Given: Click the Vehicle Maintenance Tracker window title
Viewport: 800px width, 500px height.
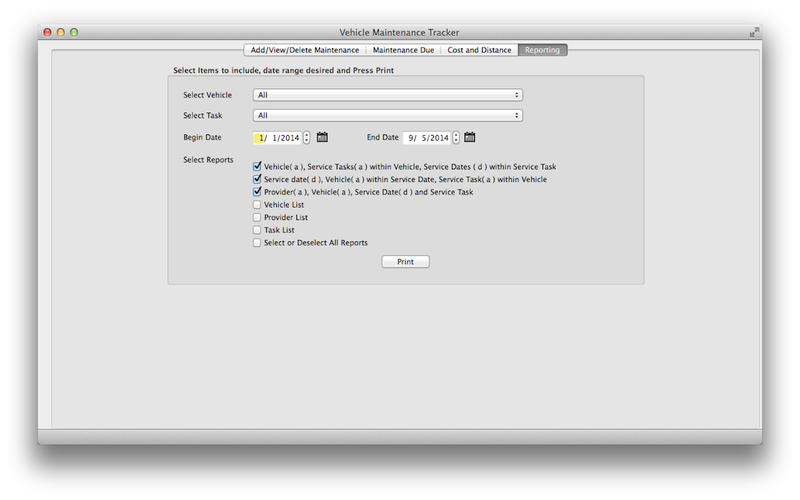Looking at the screenshot, I should click(x=399, y=32).
